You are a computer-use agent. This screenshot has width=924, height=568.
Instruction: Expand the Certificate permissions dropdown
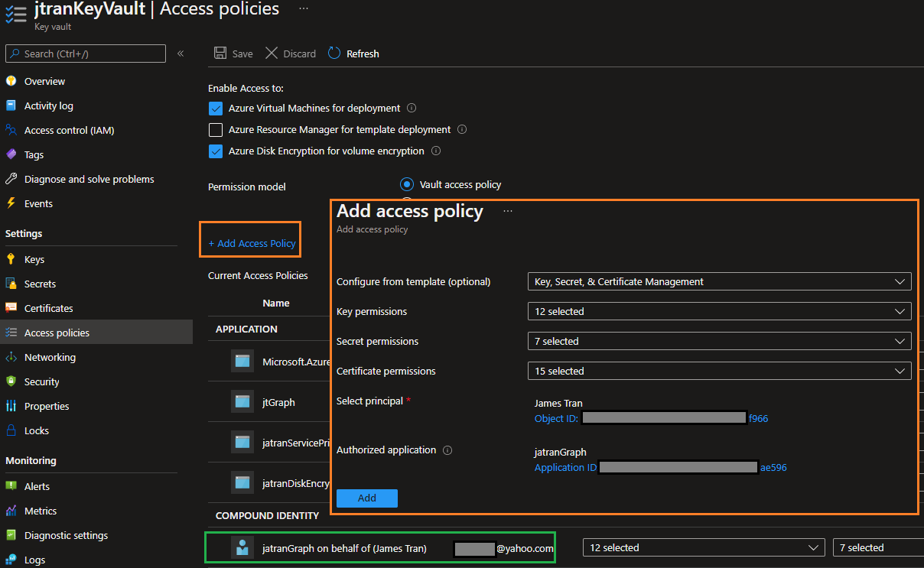[718, 371]
